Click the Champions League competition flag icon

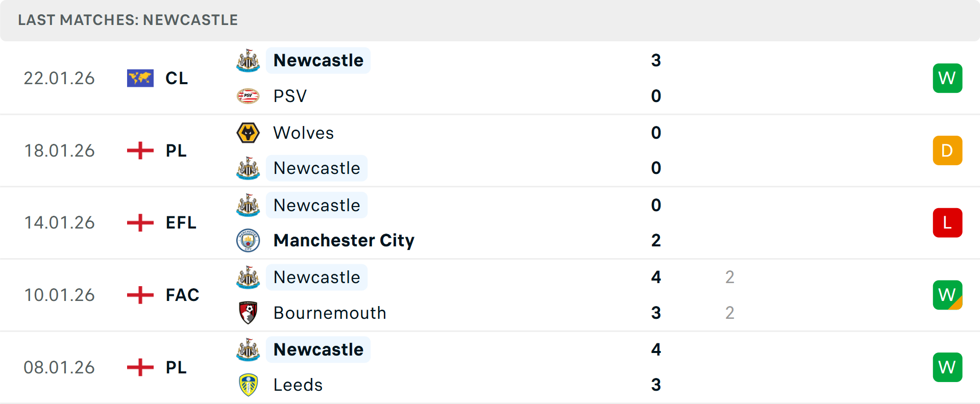[140, 78]
